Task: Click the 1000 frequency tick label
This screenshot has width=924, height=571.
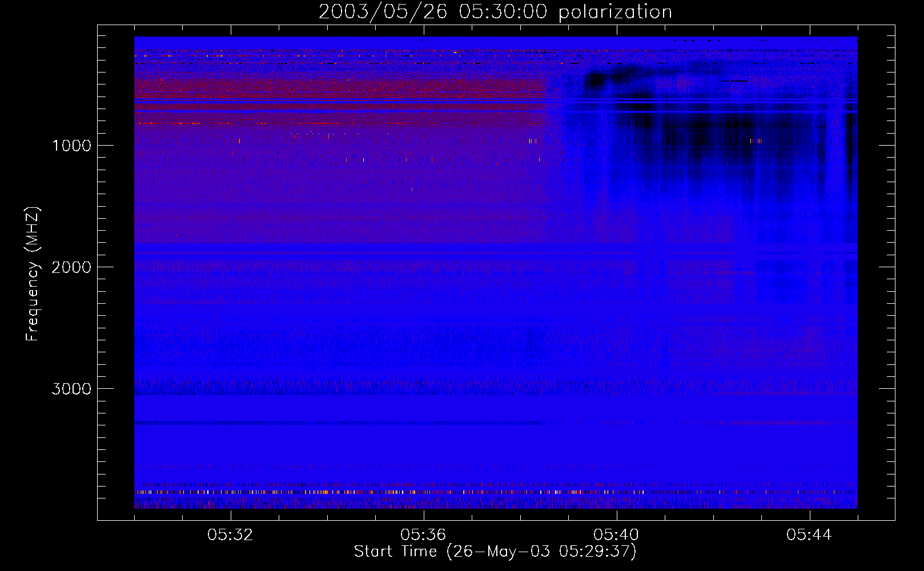Action: [x=72, y=146]
